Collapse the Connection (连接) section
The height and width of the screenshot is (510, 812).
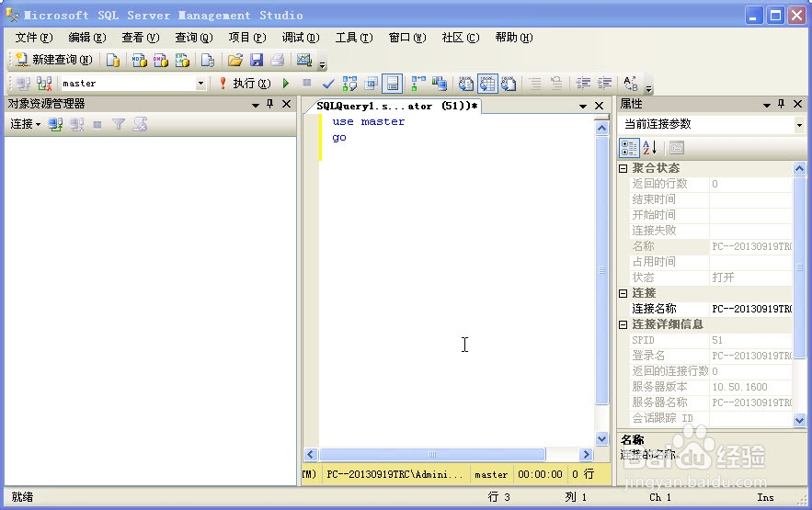pyautogui.click(x=623, y=293)
